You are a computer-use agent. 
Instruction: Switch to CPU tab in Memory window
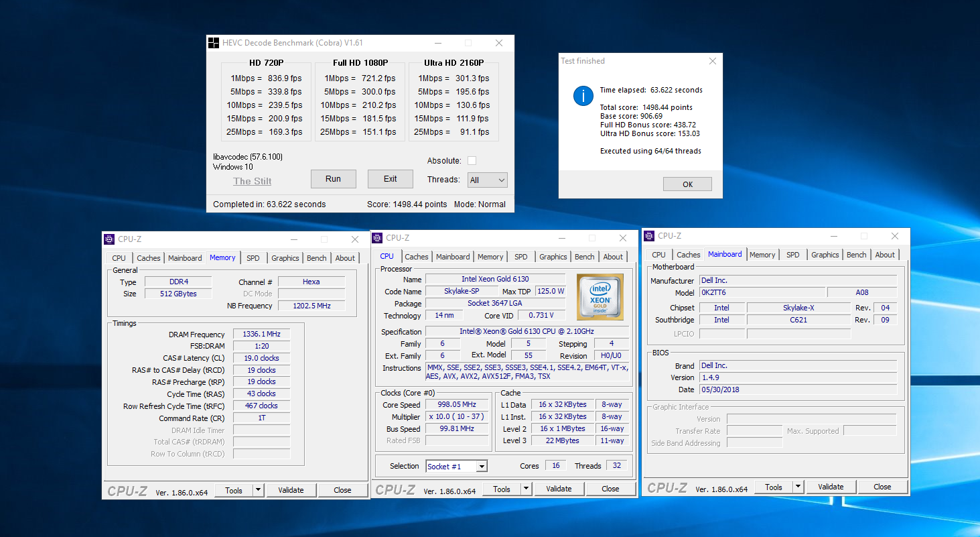(119, 258)
